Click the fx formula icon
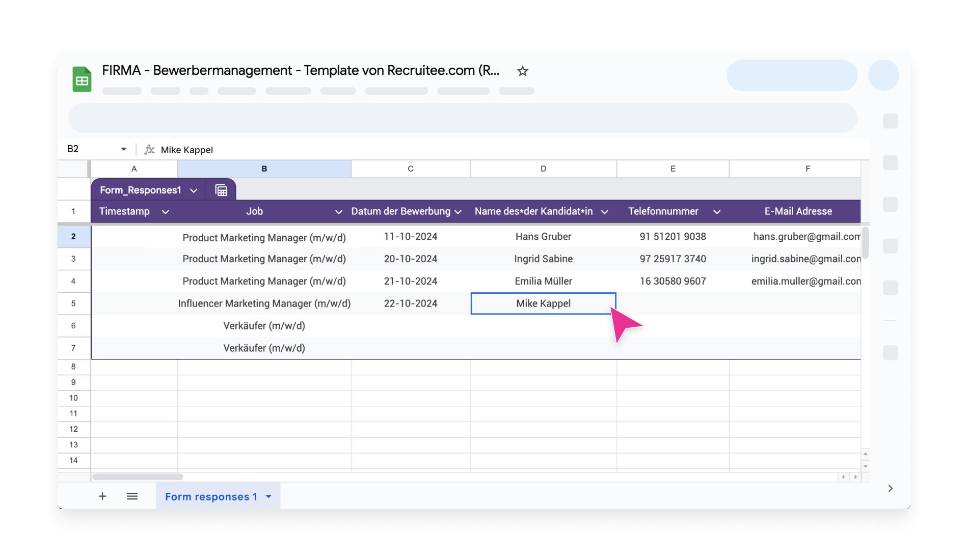Screen dimensions: 968x560 [149, 149]
